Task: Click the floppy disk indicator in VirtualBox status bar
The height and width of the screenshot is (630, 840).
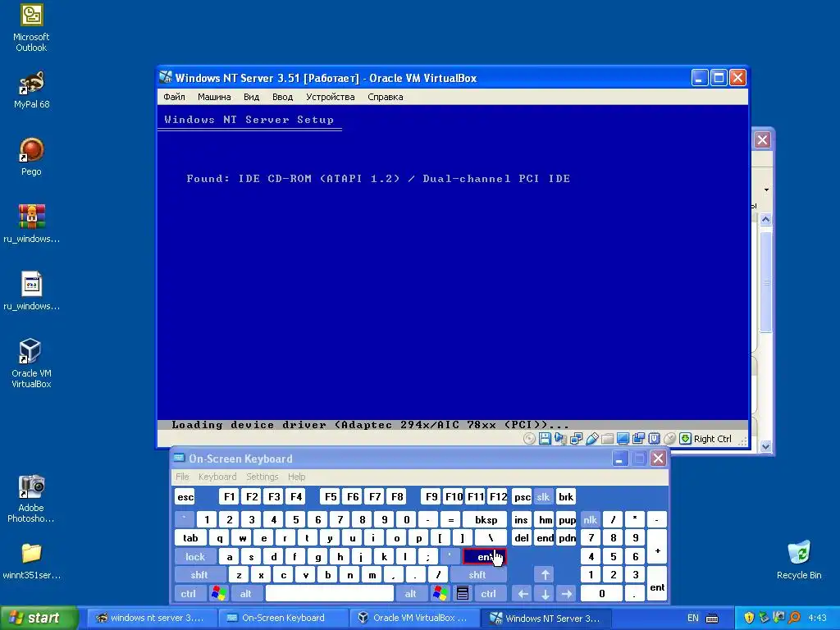Action: pos(545,439)
